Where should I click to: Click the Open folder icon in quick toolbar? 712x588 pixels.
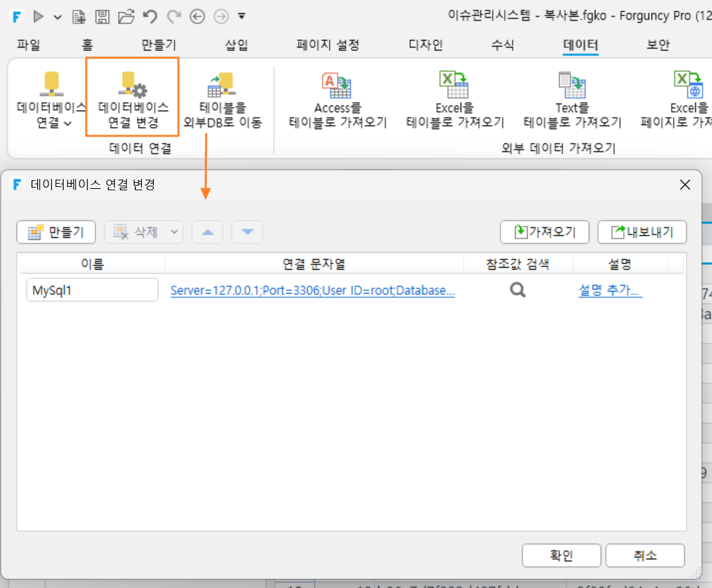click(x=126, y=17)
